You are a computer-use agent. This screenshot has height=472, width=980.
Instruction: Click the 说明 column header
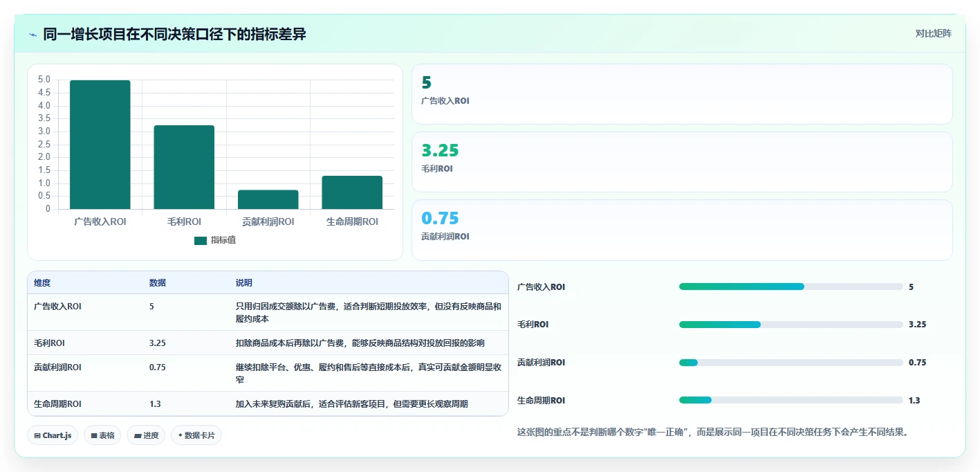pos(244,283)
